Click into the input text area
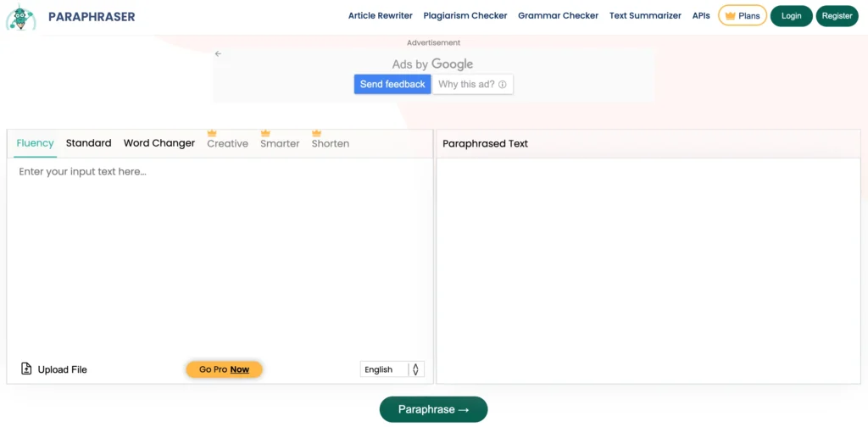 tap(220, 258)
